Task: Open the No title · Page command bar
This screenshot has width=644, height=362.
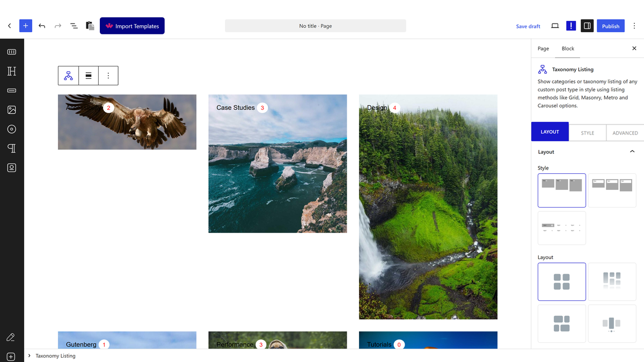Action: coord(316,26)
